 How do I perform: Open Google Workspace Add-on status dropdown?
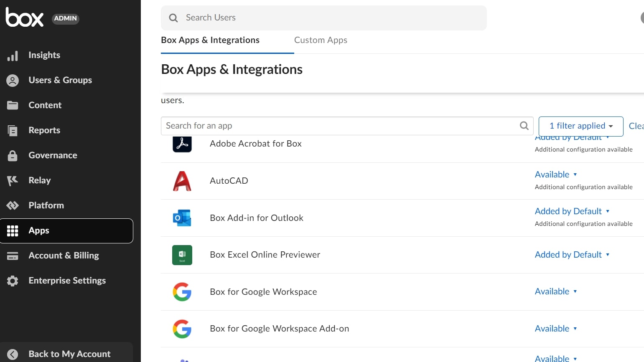click(x=556, y=329)
